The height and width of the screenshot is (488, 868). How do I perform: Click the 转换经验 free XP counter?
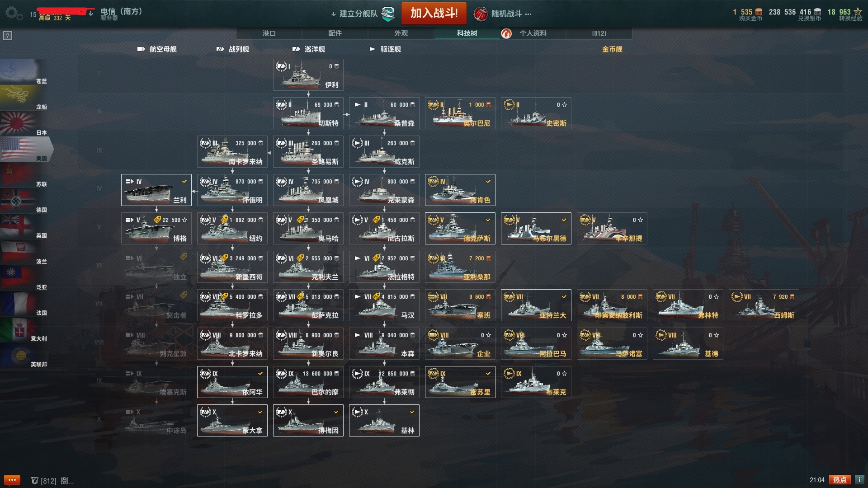point(844,14)
